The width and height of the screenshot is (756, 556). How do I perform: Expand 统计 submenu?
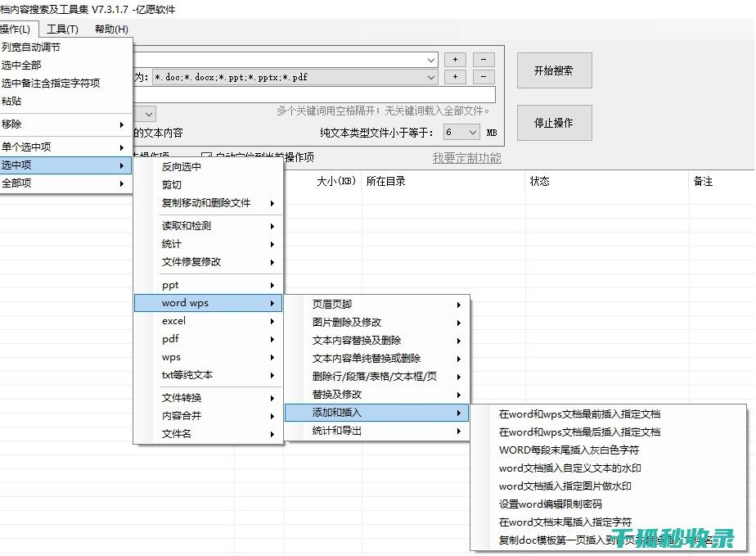209,244
